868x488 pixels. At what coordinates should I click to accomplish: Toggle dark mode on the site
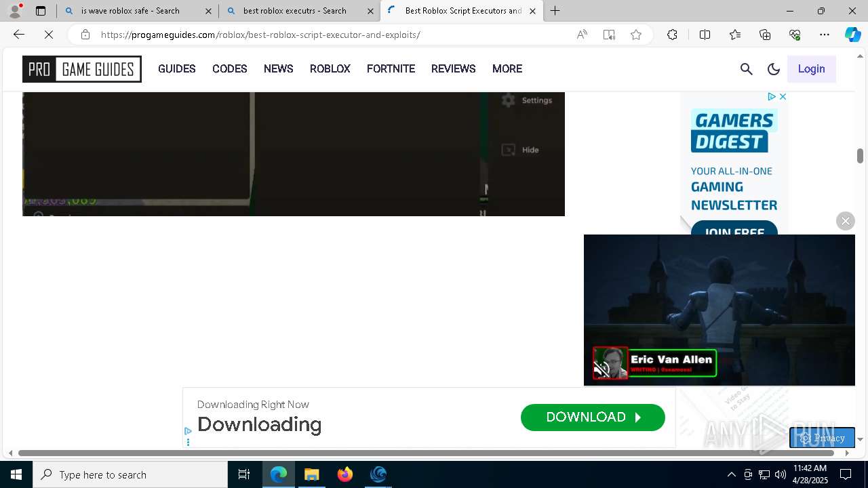click(x=774, y=68)
